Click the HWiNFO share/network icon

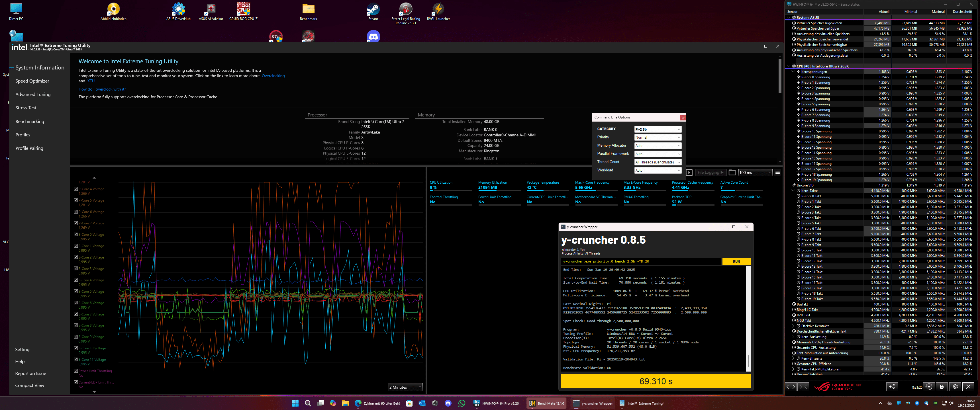coord(892,386)
